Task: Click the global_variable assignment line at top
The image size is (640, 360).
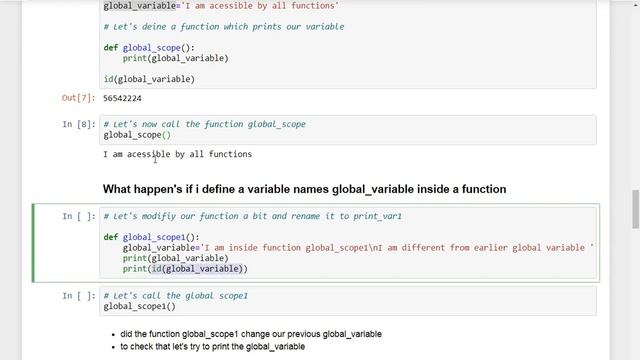Action: tap(221, 6)
